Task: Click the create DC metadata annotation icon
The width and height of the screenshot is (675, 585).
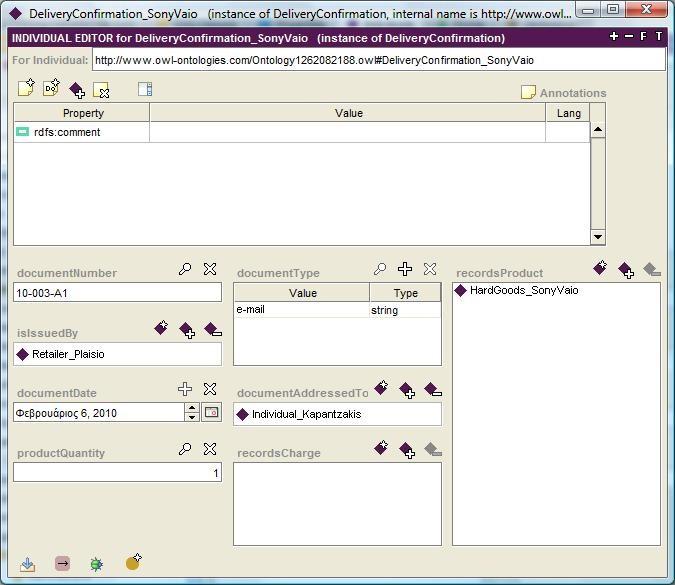Action: pyautogui.click(x=52, y=87)
